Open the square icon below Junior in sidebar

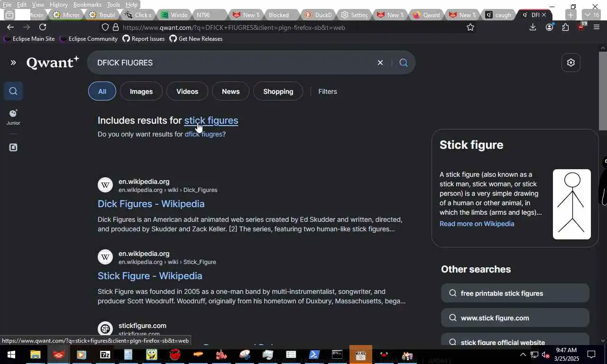pyautogui.click(x=13, y=147)
